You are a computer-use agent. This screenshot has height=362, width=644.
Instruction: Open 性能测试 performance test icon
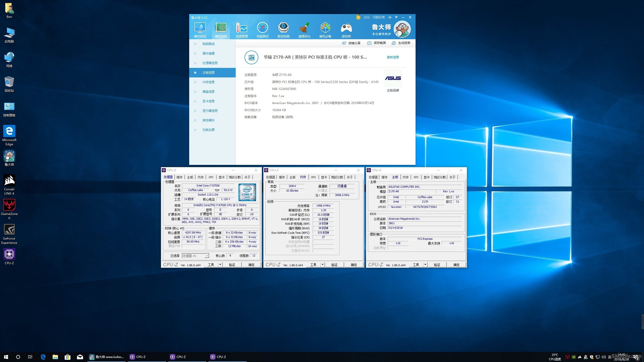(263, 30)
